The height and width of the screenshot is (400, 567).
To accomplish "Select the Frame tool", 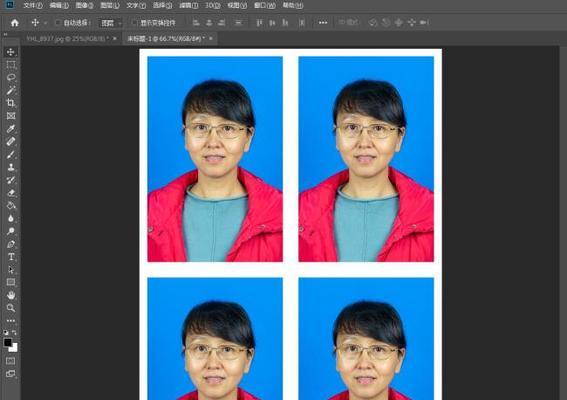I will 11,116.
